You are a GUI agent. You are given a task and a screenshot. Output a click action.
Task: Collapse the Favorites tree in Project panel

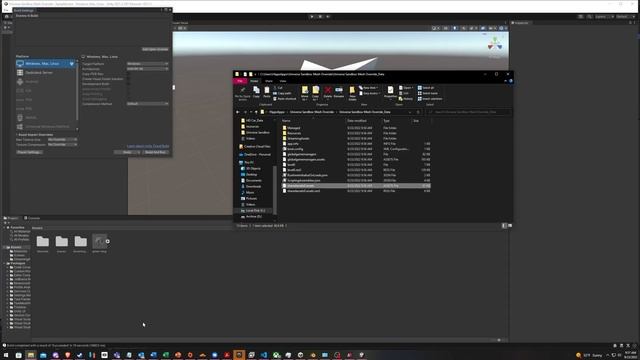(5, 227)
